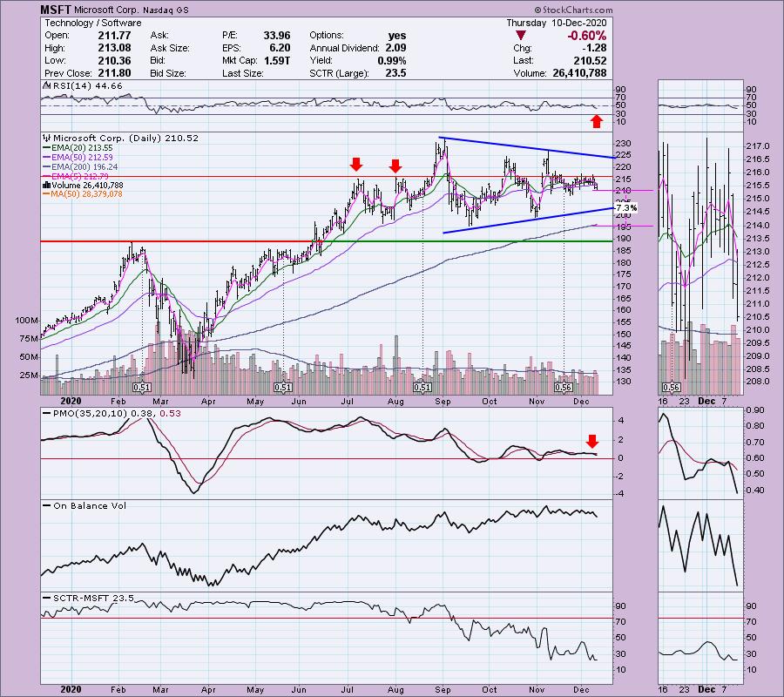The width and height of the screenshot is (784, 697).
Task: Click the 230 price axis label
Action: [x=624, y=144]
